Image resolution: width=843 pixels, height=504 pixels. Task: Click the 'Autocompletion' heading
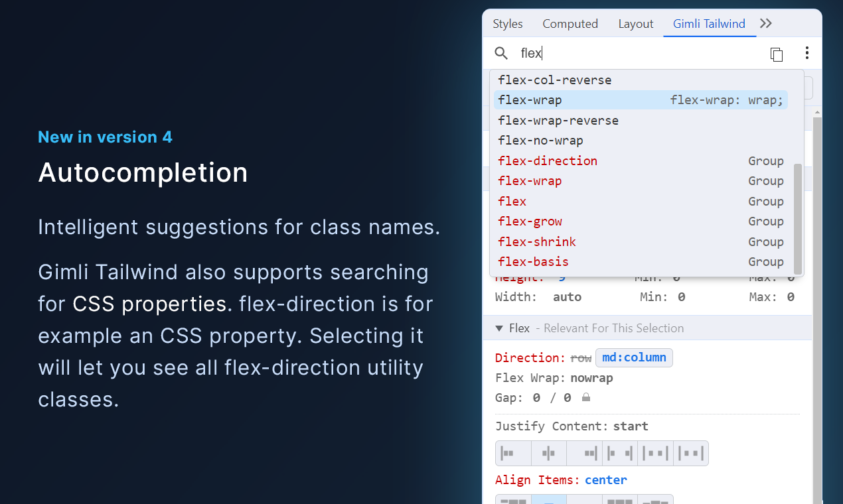pos(143,172)
